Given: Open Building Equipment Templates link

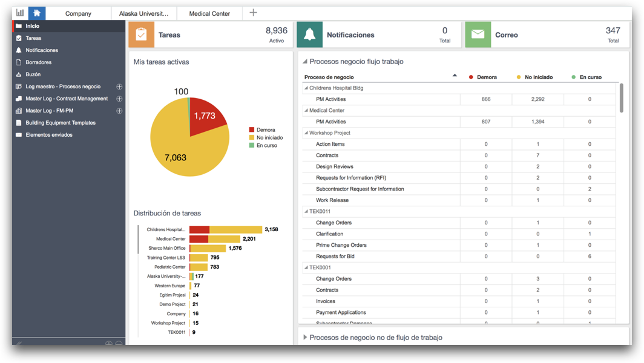Looking at the screenshot, I should [61, 123].
